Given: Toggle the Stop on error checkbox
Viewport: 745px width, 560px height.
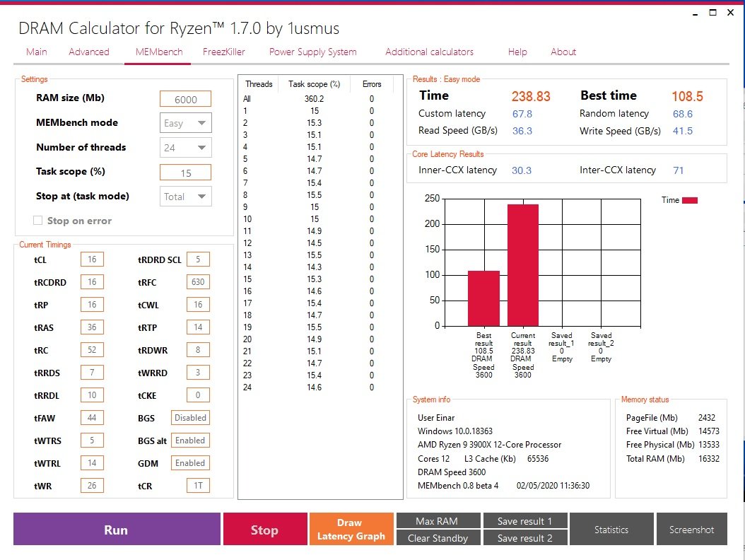Looking at the screenshot, I should point(37,221).
